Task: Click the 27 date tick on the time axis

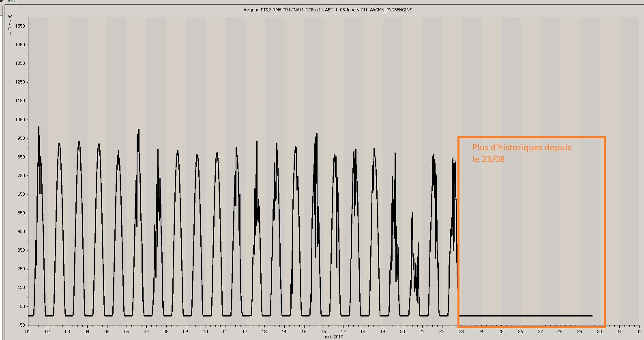Action: [540, 331]
